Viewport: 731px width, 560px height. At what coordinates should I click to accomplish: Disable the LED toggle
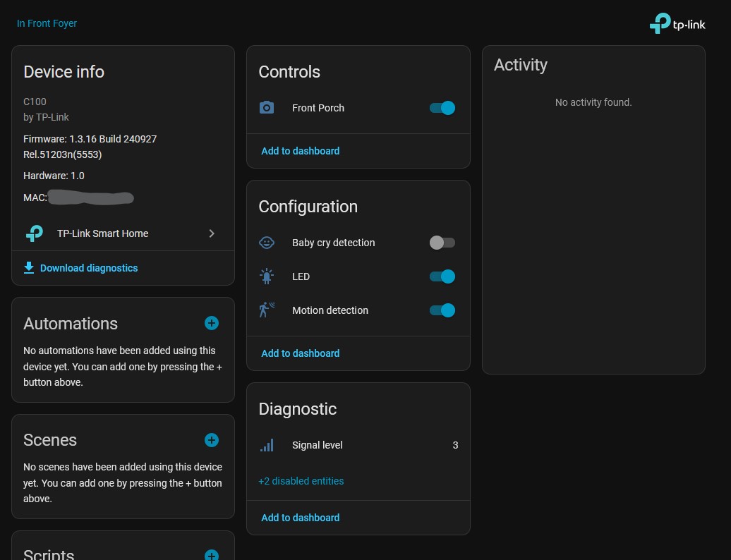pyautogui.click(x=442, y=276)
